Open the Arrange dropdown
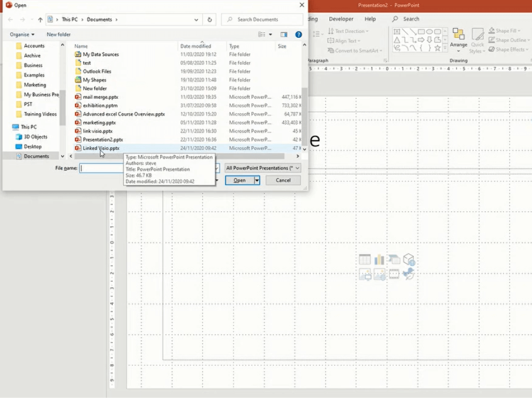Screen dimensions: 532x398 (458, 40)
